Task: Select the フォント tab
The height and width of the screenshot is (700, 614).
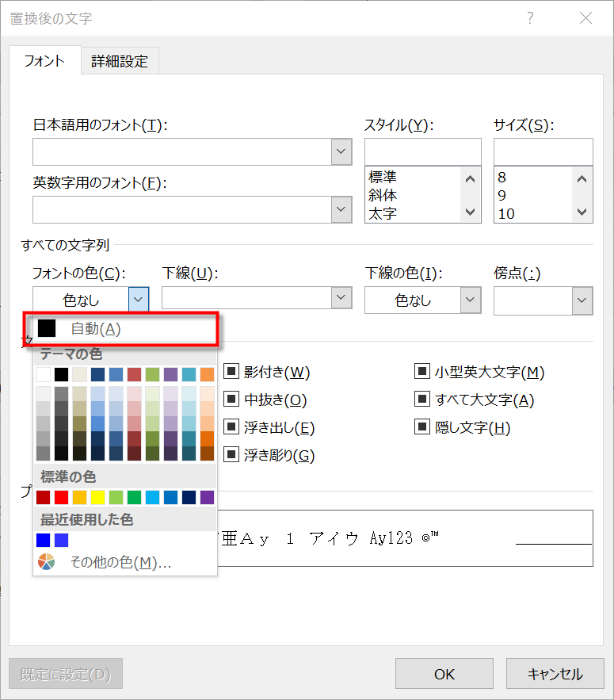Action: [x=44, y=61]
